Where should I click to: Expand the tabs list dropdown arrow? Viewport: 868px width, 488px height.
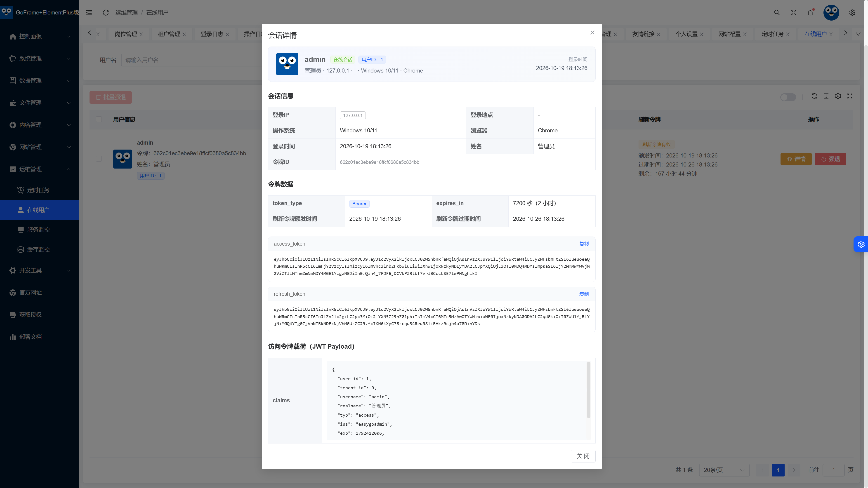(x=858, y=34)
